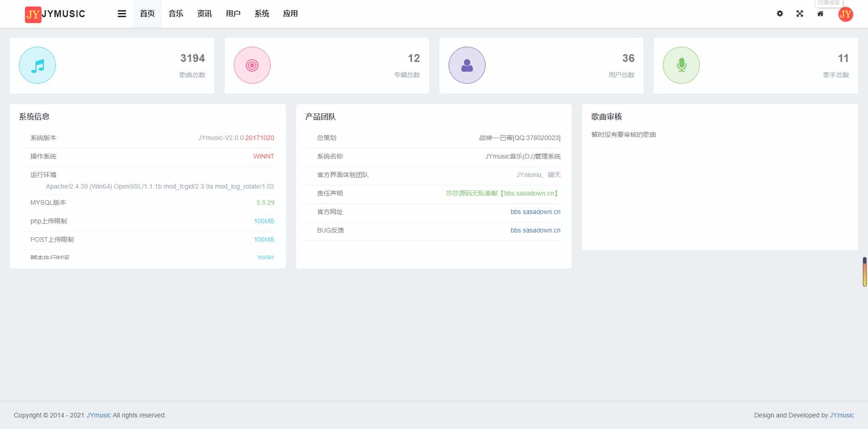Viewport: 868px width, 429px height.
Task: Select the 首页 menu tab
Action: point(147,14)
